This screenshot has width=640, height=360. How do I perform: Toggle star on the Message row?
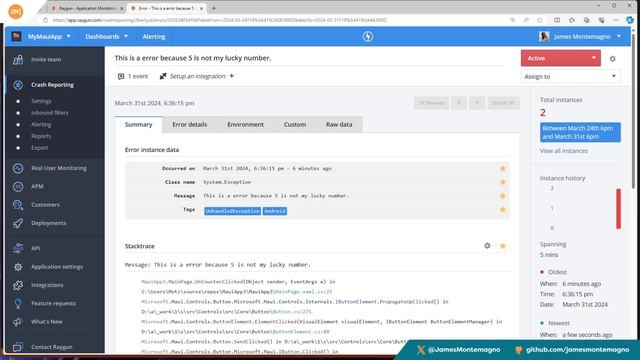point(502,196)
